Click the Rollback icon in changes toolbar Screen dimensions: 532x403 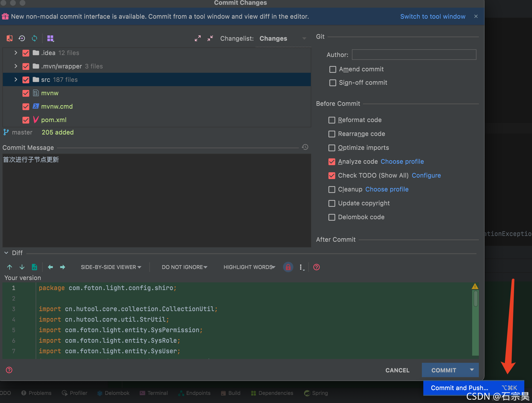click(x=22, y=38)
